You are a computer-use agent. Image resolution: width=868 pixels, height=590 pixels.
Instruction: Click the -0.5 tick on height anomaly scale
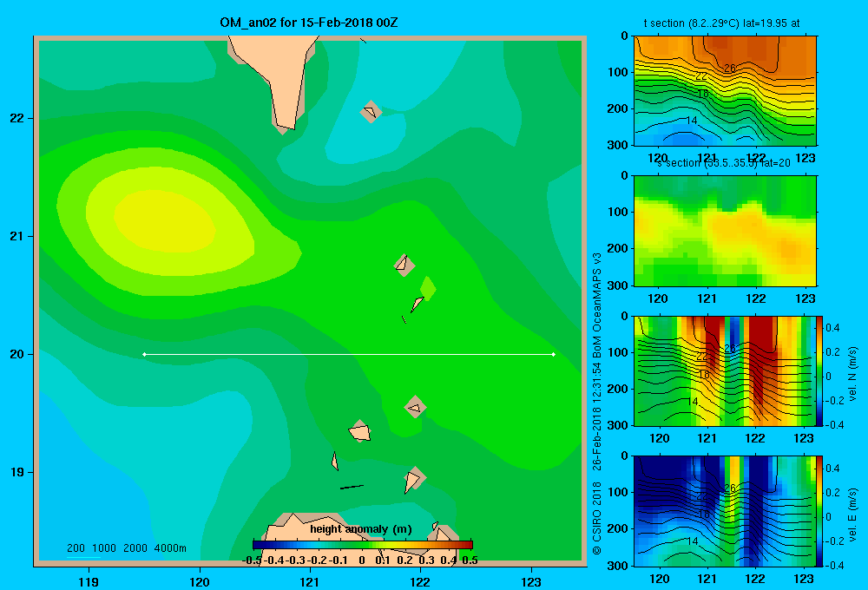252,560
